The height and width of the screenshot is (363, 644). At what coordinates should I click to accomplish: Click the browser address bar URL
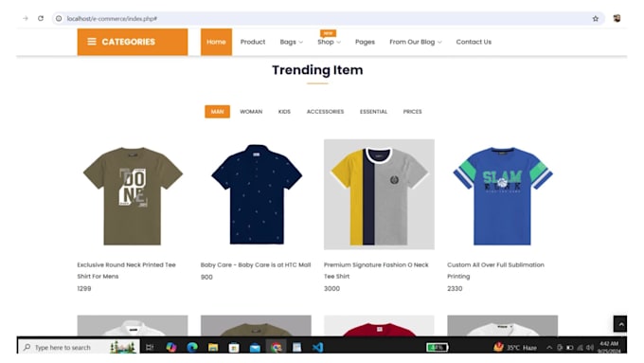point(112,19)
